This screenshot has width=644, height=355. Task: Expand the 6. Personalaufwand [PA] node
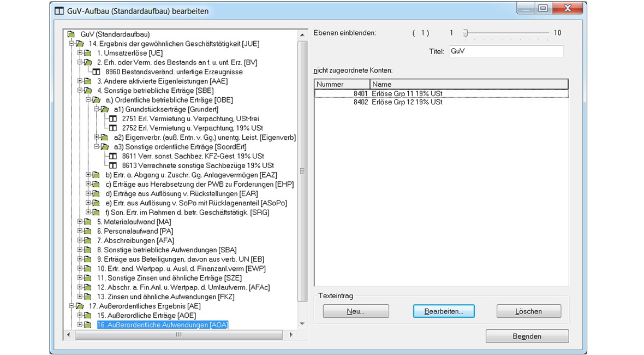(80, 231)
